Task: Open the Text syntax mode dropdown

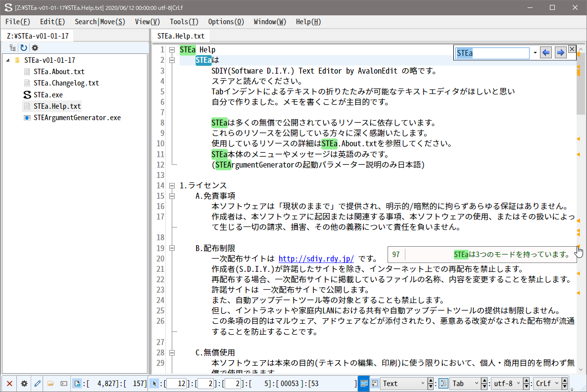Action: click(403, 384)
